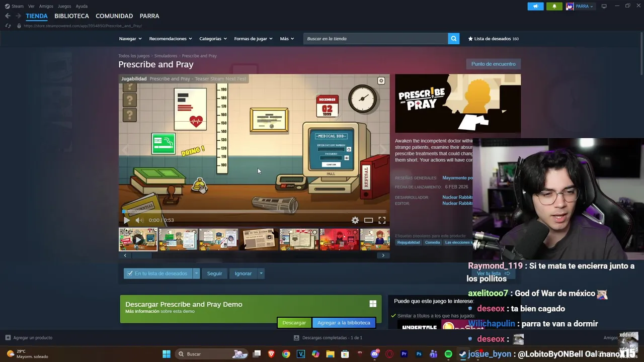644x362 pixels.
Task: Click the green Descargar demo button
Action: point(294,323)
